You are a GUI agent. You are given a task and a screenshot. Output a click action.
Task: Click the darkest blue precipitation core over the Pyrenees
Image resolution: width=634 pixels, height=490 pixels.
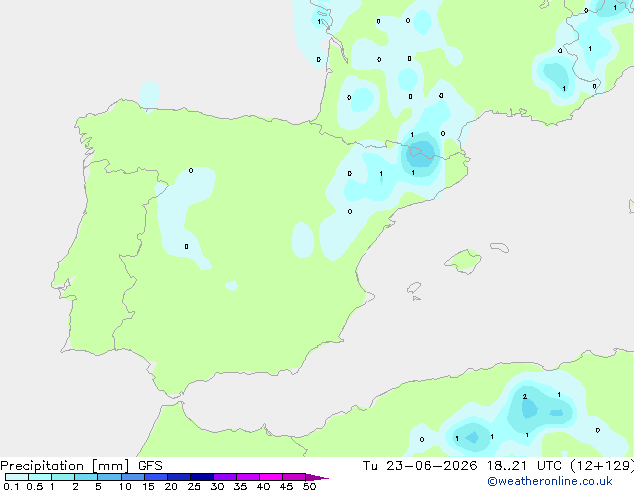(x=421, y=154)
